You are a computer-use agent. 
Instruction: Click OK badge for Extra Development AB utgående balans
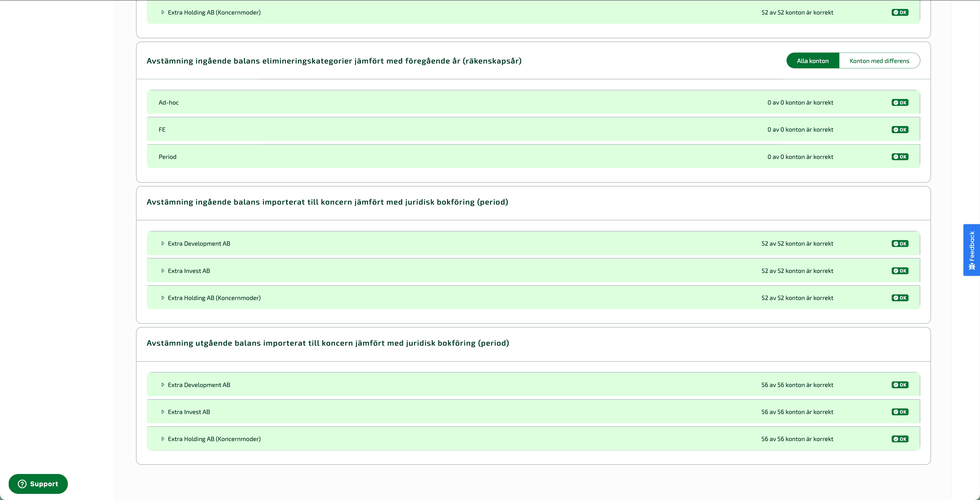click(900, 385)
